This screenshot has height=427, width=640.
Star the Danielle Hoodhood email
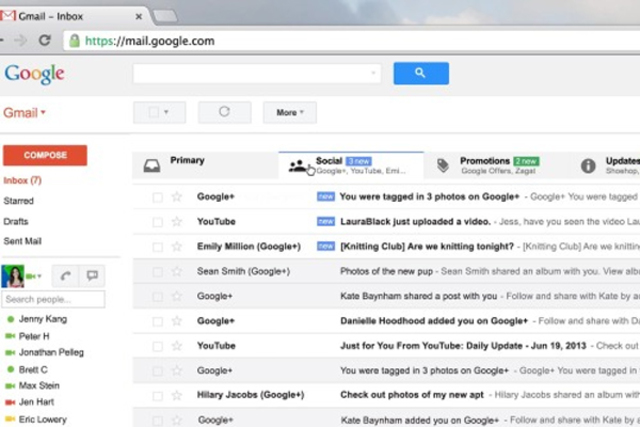(176, 321)
